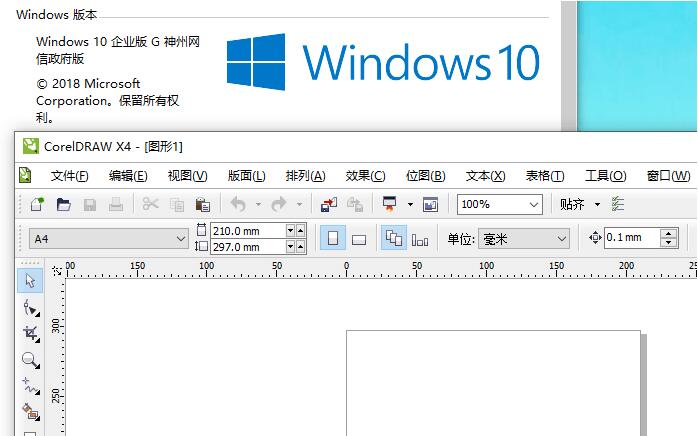
Task: Click the nudge offset field 0.1 mm
Action: click(632, 237)
